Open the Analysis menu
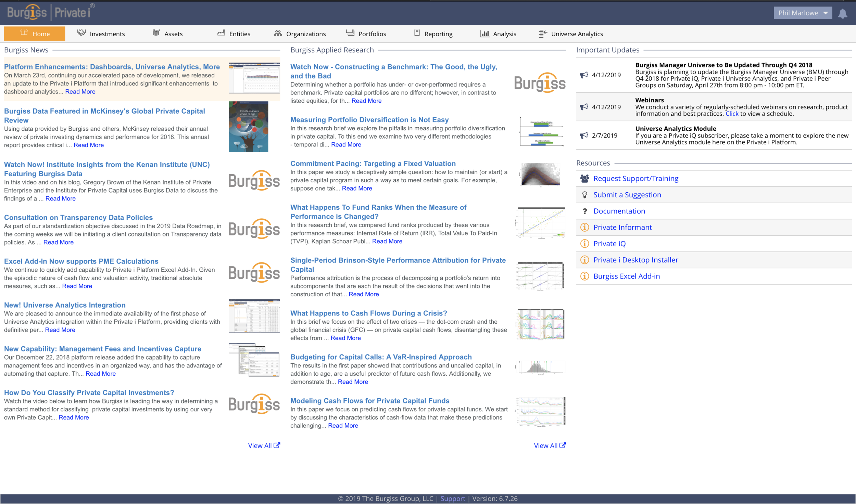Screen dimensions: 856x504 click(498, 34)
